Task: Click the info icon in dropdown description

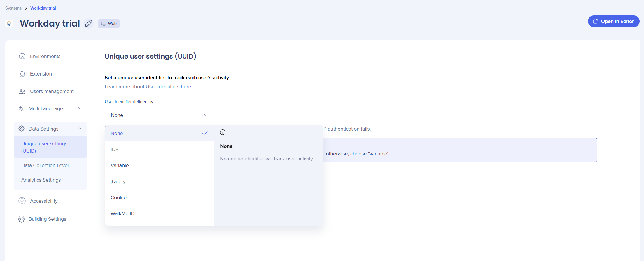Action: [223, 132]
